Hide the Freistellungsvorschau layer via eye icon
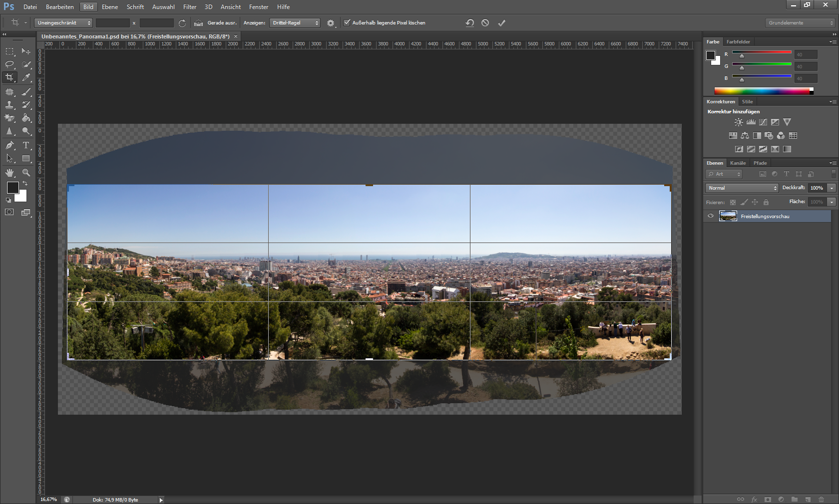This screenshot has width=839, height=504. click(x=711, y=216)
